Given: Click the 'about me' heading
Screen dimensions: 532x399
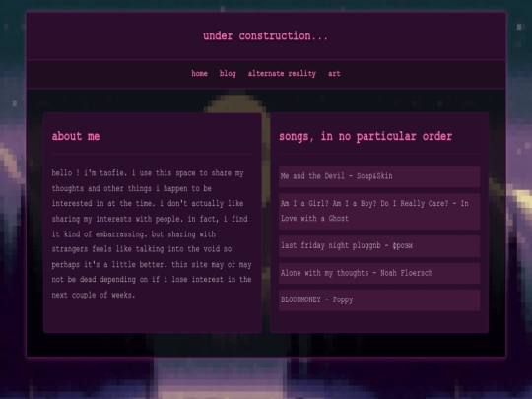Looking at the screenshot, I should [x=76, y=136].
